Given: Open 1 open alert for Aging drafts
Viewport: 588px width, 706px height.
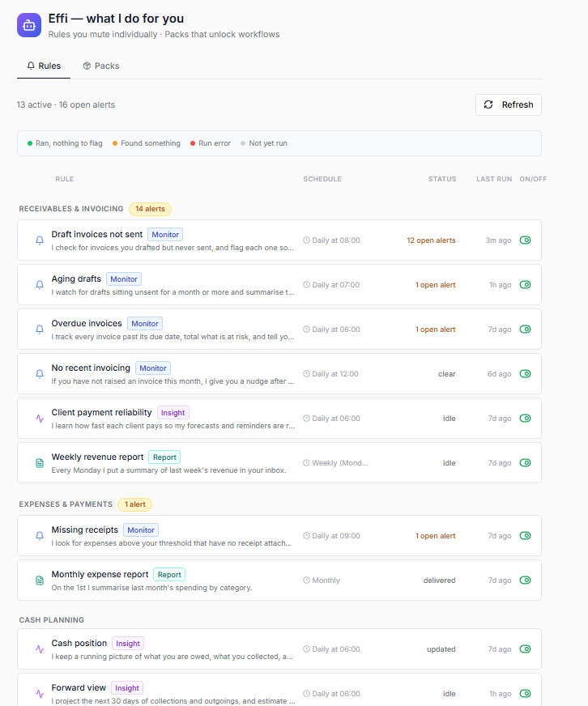Looking at the screenshot, I should pyautogui.click(x=435, y=285).
